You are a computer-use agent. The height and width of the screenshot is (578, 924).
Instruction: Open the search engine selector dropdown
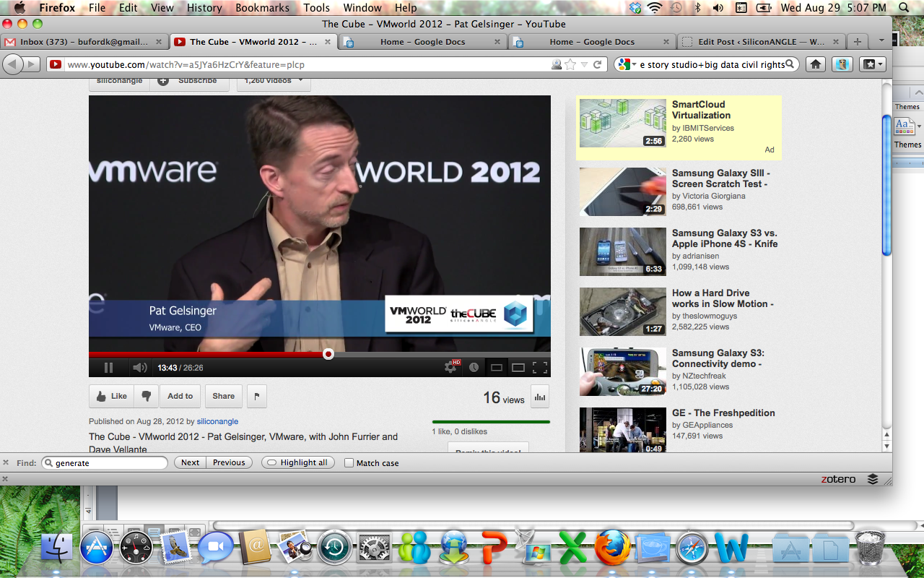point(626,64)
